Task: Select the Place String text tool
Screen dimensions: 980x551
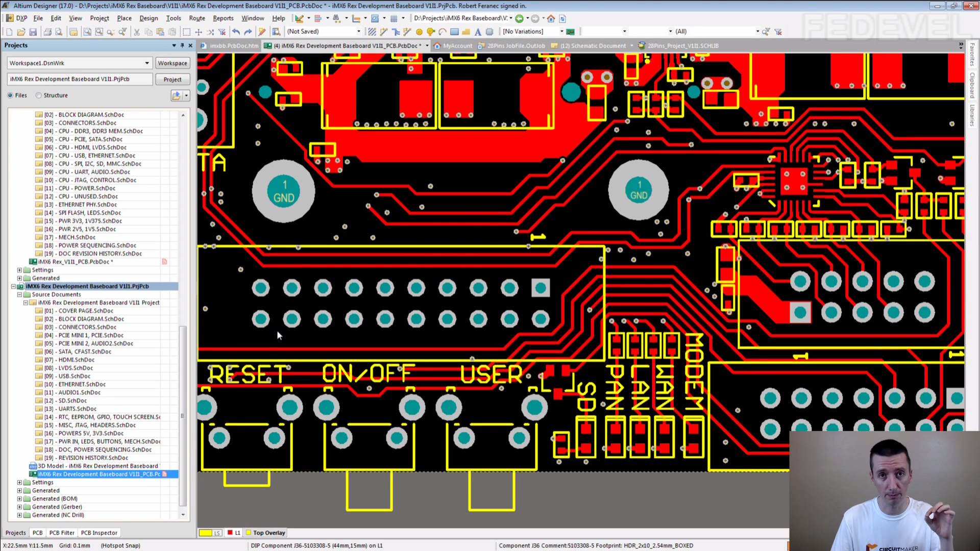Action: click(478, 32)
